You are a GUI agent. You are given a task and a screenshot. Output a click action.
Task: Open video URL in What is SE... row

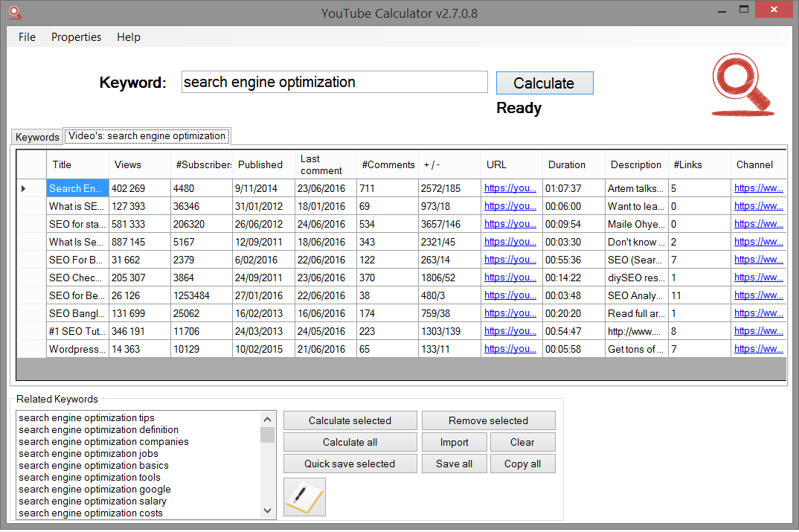tap(510, 206)
